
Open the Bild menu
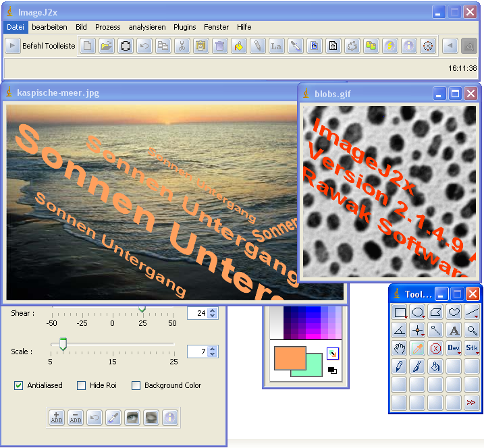81,27
